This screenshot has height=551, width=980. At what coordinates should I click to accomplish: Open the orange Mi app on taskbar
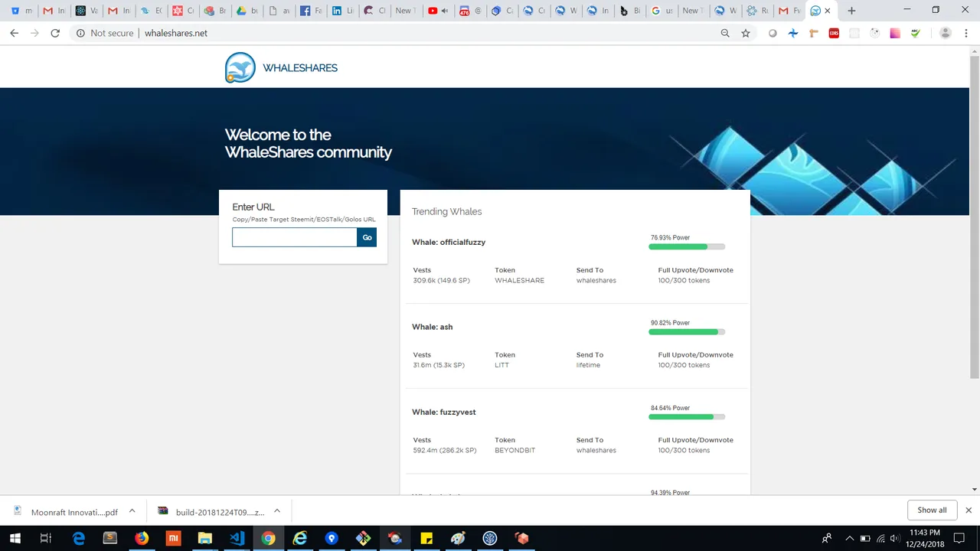click(x=174, y=538)
